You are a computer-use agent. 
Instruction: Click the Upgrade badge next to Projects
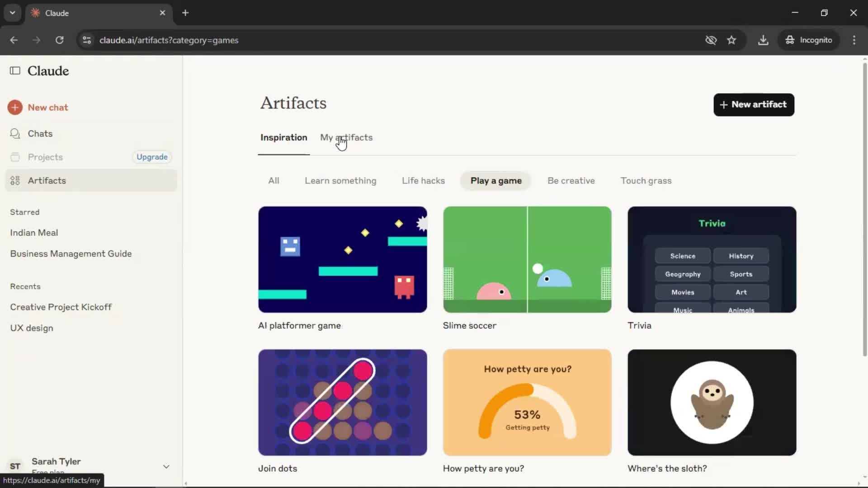pos(152,157)
